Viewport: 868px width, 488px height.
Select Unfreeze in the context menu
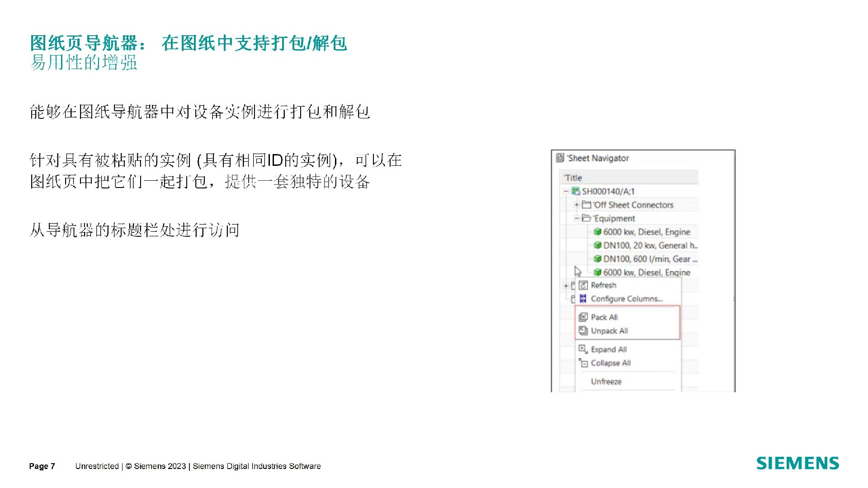tap(628, 381)
